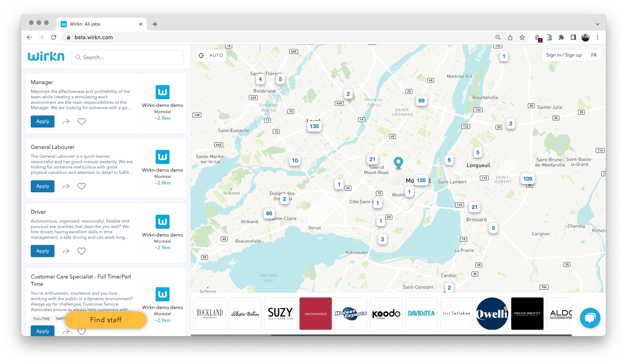Open the Chrome three-dot menu
Viewport: 627px width, 364px height.
pyautogui.click(x=597, y=37)
